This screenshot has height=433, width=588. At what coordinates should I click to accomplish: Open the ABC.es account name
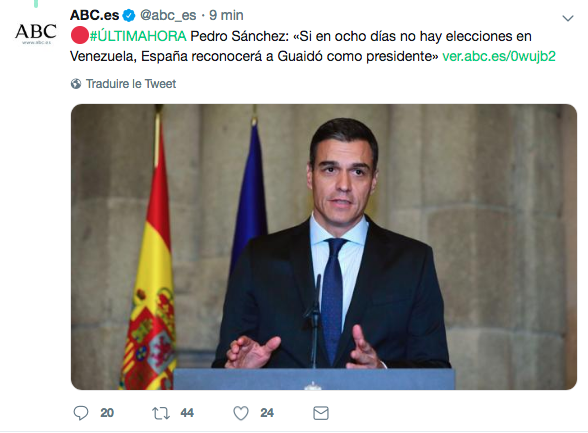click(x=94, y=15)
